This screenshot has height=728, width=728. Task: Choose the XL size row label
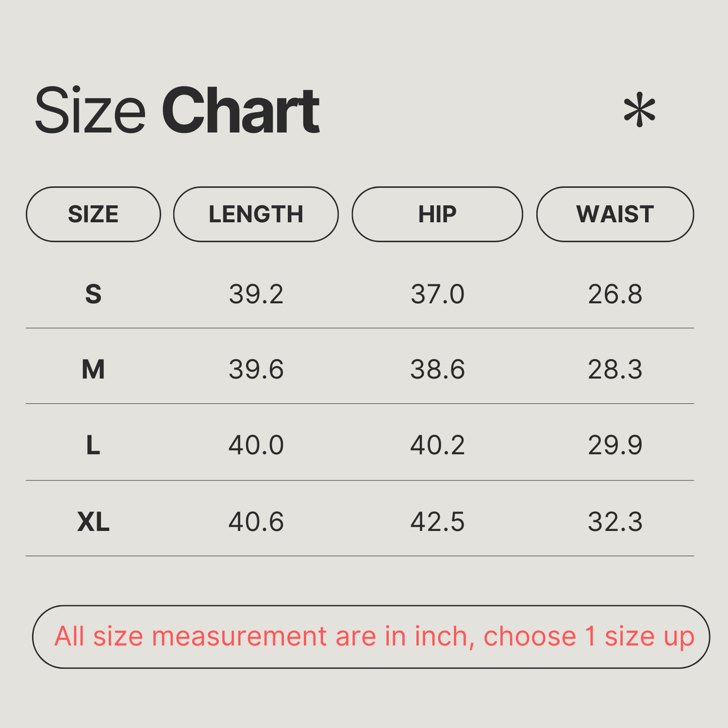click(93, 522)
